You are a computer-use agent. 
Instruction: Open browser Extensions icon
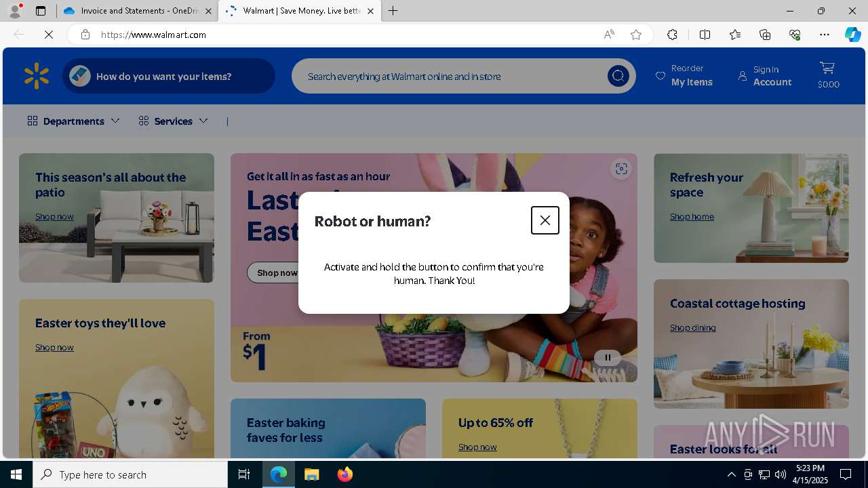coord(672,35)
